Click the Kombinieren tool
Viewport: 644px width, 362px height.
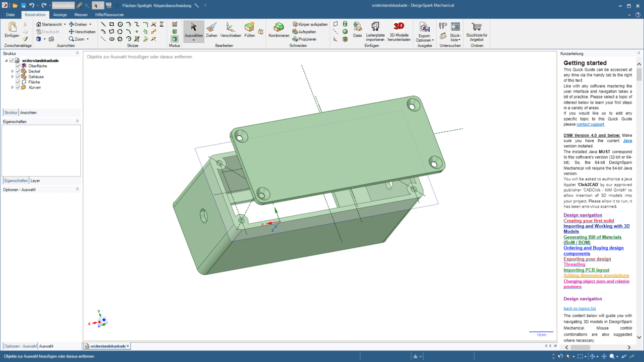click(x=279, y=30)
